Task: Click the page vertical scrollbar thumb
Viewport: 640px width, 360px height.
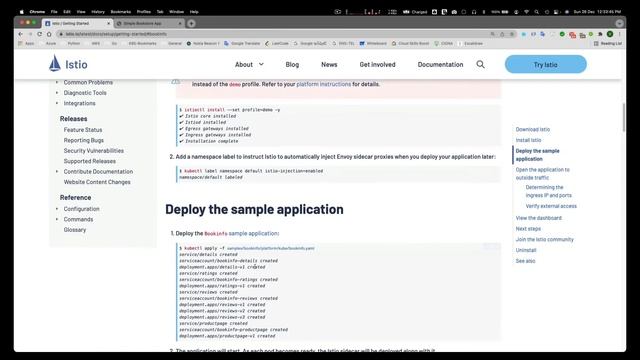Action: click(x=624, y=118)
